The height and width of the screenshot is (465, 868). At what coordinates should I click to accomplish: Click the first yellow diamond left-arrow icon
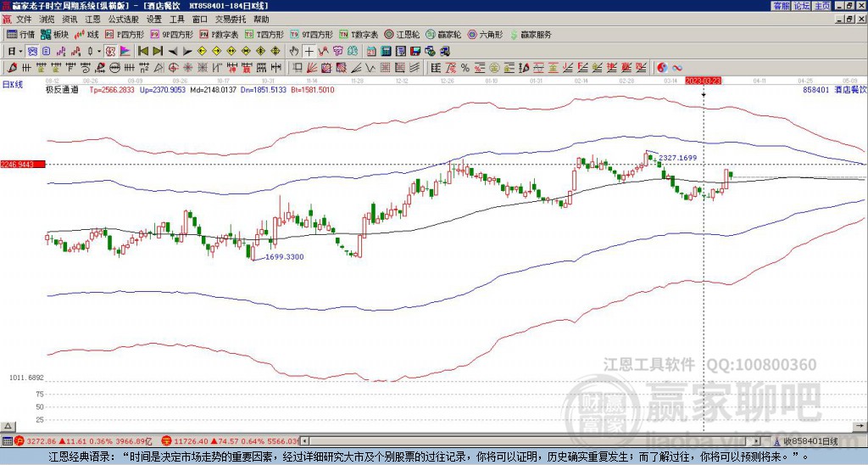tap(202, 51)
